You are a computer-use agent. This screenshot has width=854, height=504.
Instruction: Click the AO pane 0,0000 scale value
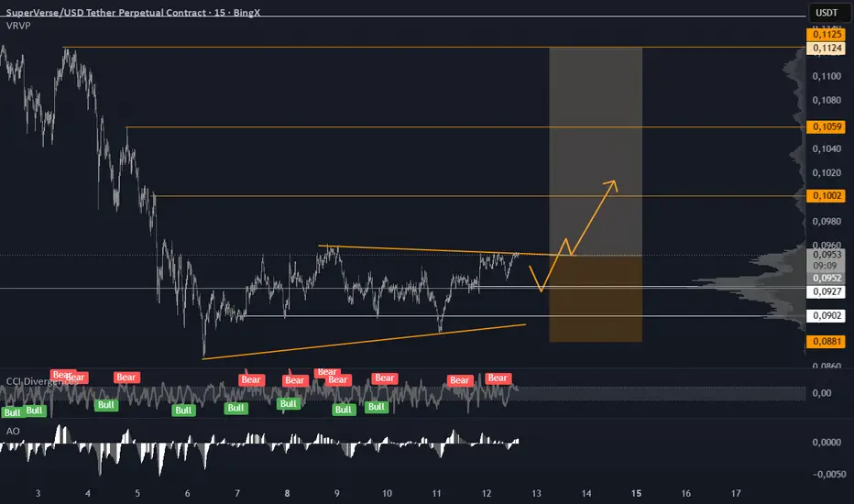pyautogui.click(x=827, y=442)
